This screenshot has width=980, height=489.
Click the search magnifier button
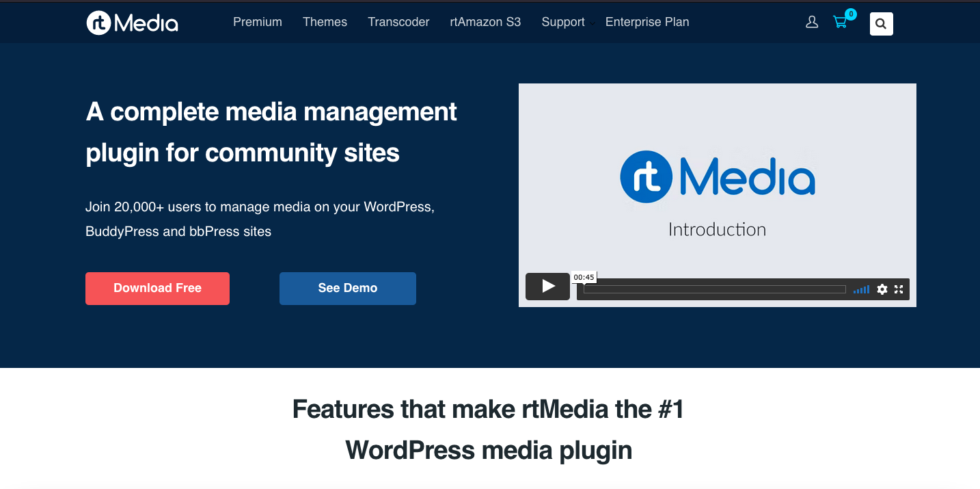(x=881, y=24)
